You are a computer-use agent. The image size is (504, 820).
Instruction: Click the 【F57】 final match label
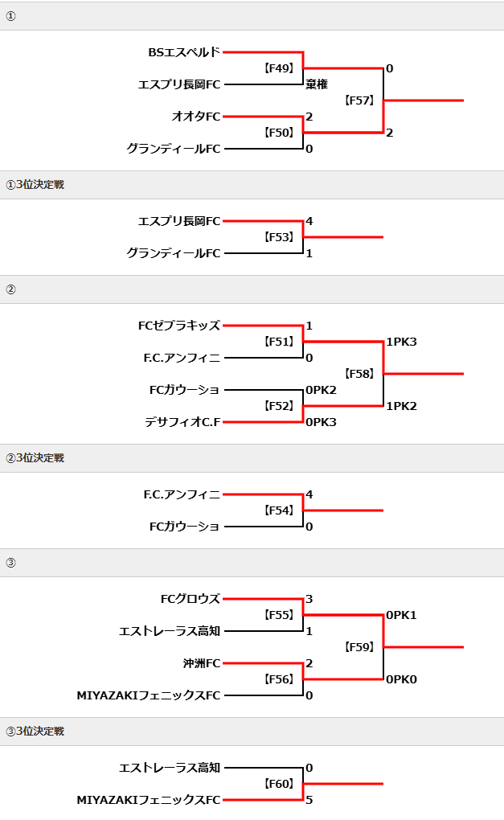359,100
